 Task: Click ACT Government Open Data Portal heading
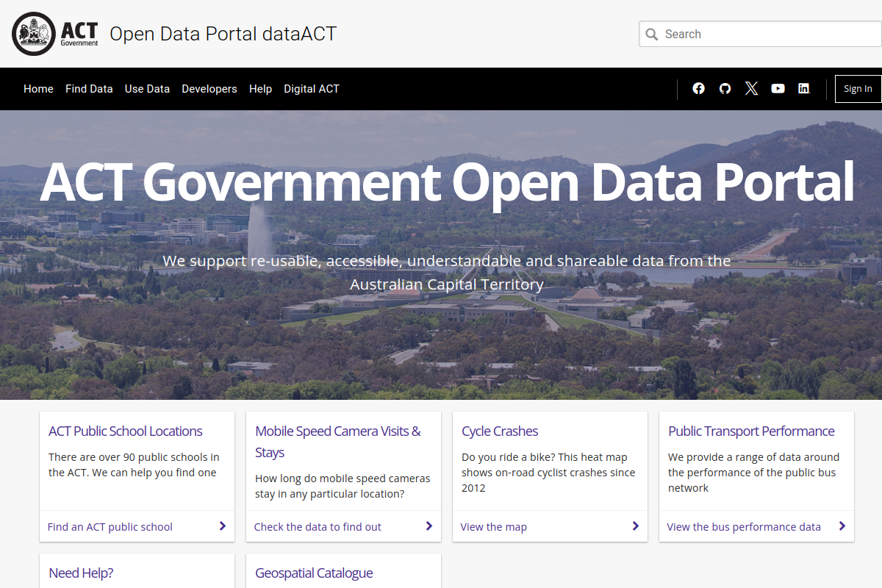[x=447, y=182]
